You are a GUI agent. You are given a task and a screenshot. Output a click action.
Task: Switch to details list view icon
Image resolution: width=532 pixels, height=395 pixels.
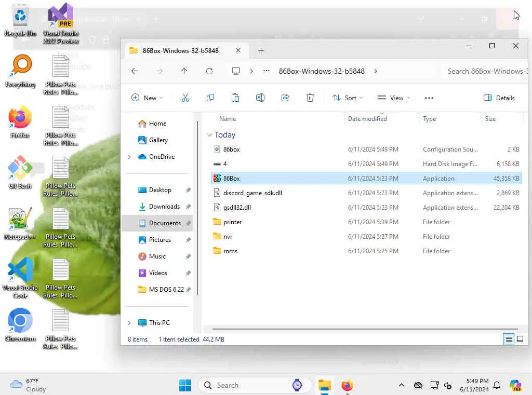[509, 339]
